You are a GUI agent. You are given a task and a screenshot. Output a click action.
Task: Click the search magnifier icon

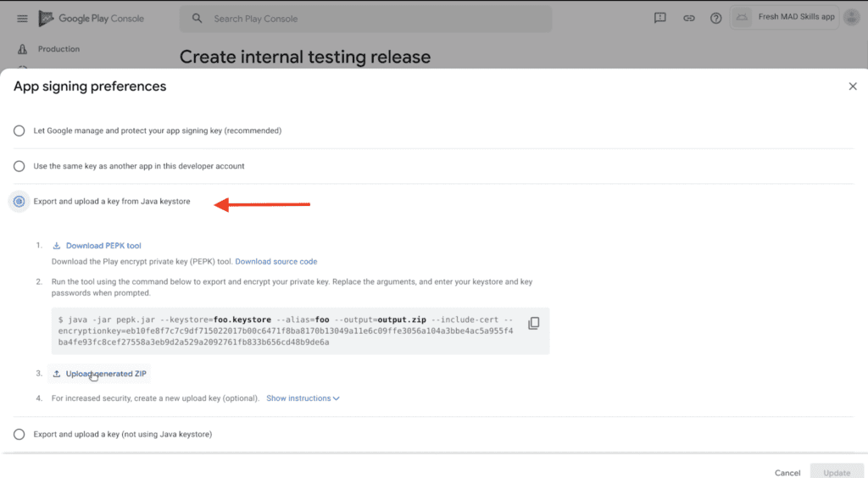(197, 19)
